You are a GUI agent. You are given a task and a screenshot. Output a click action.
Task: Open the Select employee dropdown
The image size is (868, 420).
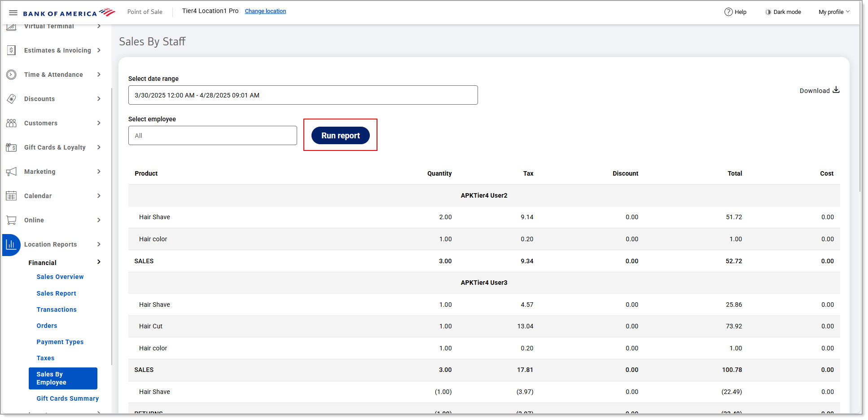tap(213, 136)
